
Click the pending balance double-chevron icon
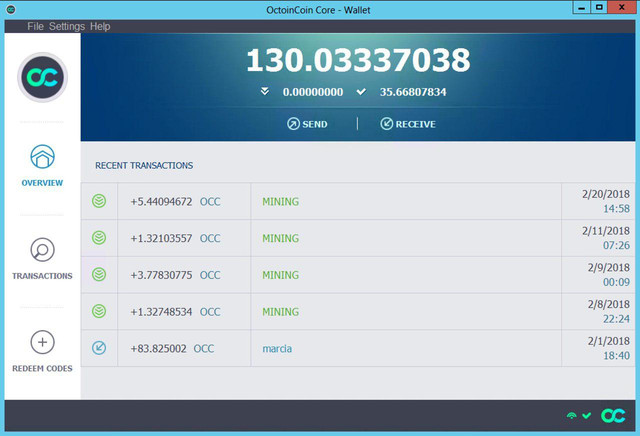(x=265, y=91)
